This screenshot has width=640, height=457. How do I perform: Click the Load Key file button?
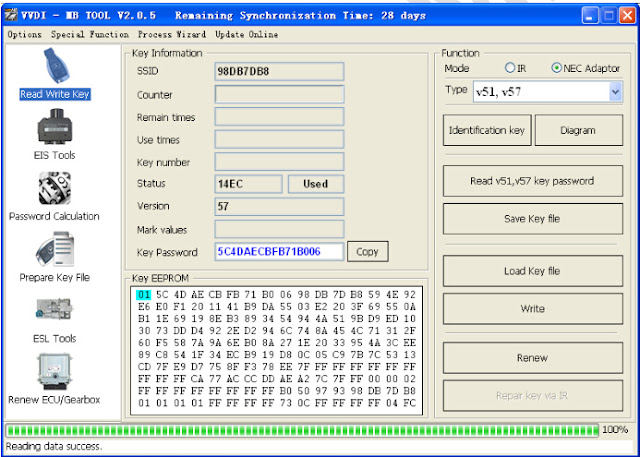533,271
